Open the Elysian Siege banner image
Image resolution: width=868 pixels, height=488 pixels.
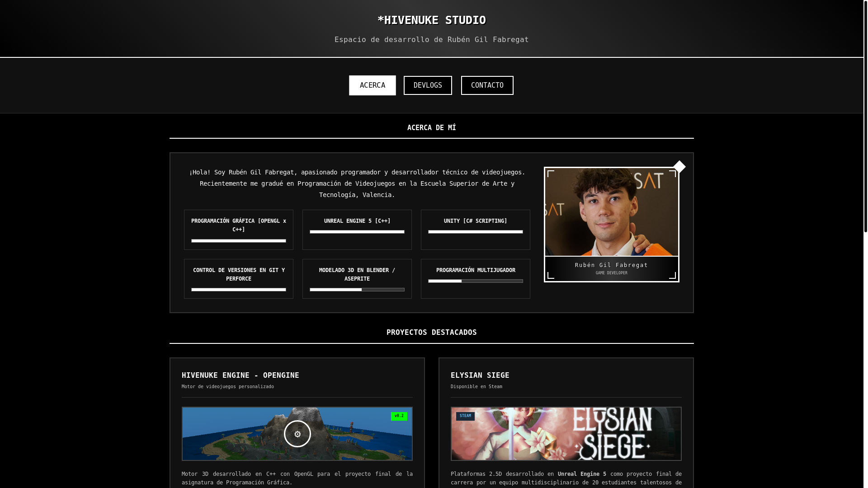point(566,434)
